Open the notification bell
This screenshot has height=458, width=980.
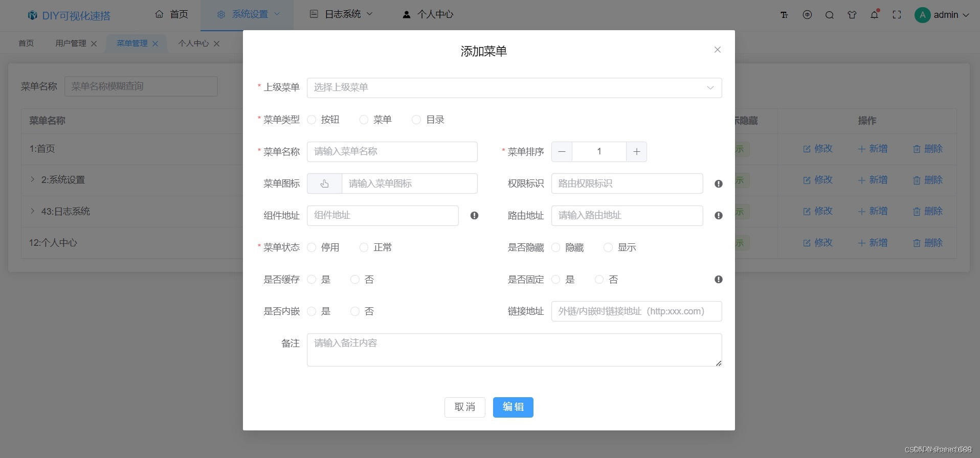click(875, 15)
